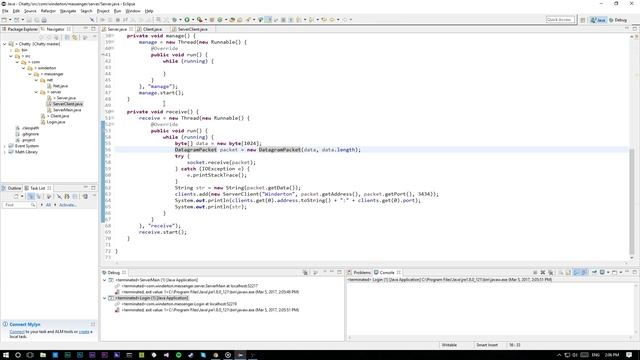Screen dimensions: 640x360
Task: Collapse the Chatty project node
Action: point(4,44)
